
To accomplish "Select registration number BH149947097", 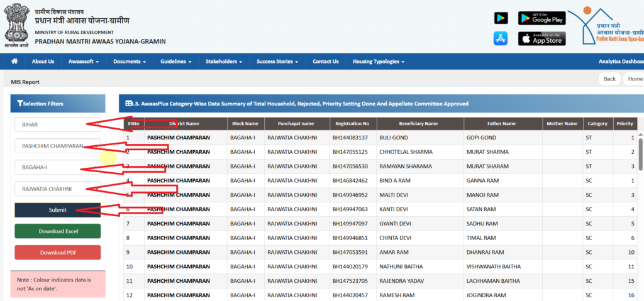I will (x=350, y=224).
